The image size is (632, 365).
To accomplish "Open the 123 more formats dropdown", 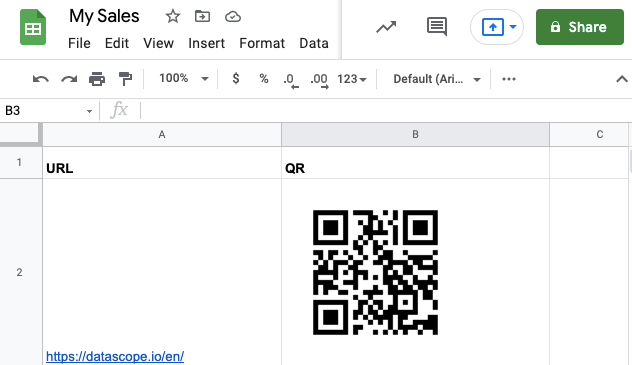I will tap(352, 79).
